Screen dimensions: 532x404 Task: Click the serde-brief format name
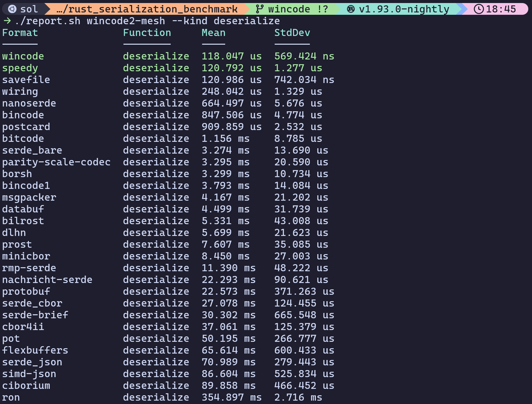pyautogui.click(x=35, y=315)
